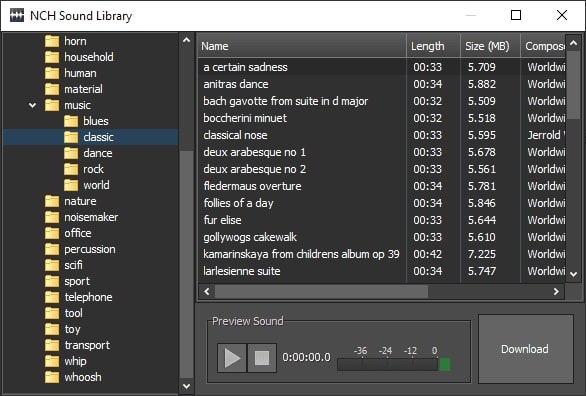586x396 pixels.
Task: Open the percussion folder icon
Action: coord(52,249)
